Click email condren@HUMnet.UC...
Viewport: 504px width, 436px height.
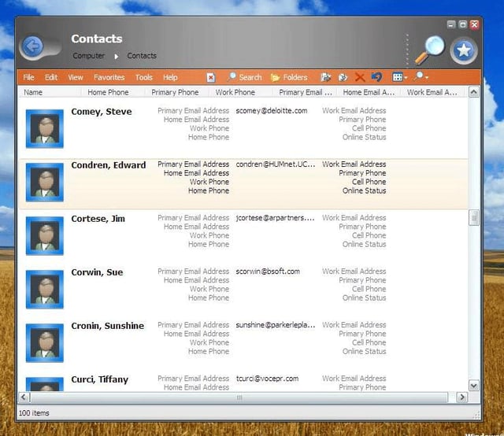pyautogui.click(x=276, y=164)
